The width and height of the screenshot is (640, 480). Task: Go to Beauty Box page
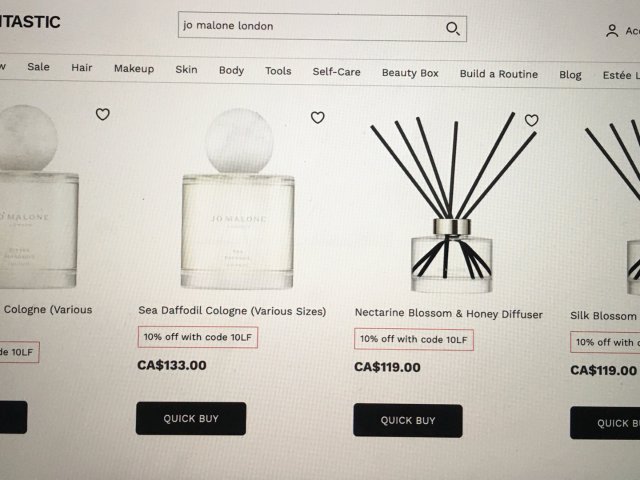coord(410,73)
